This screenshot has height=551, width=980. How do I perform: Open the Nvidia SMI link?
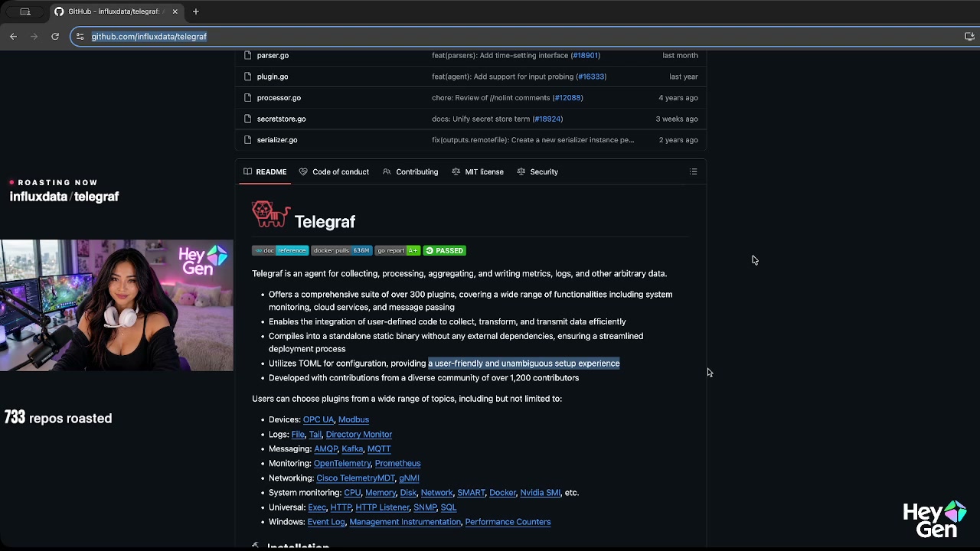click(x=540, y=493)
